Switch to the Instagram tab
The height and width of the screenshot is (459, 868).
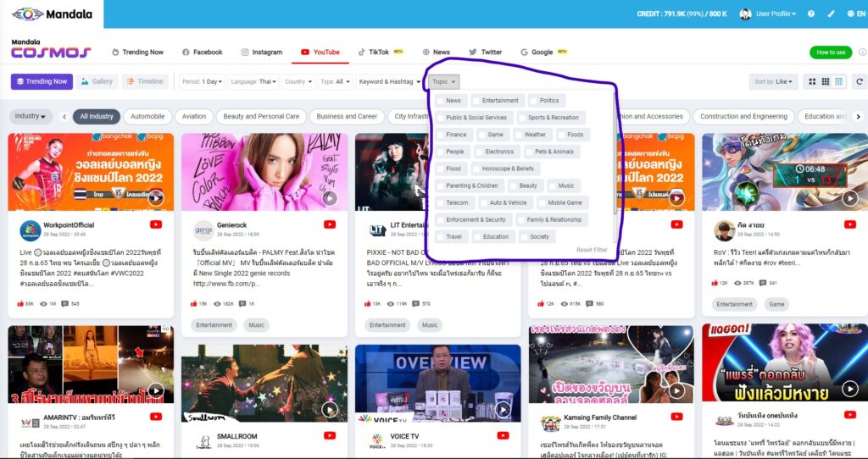pos(261,52)
